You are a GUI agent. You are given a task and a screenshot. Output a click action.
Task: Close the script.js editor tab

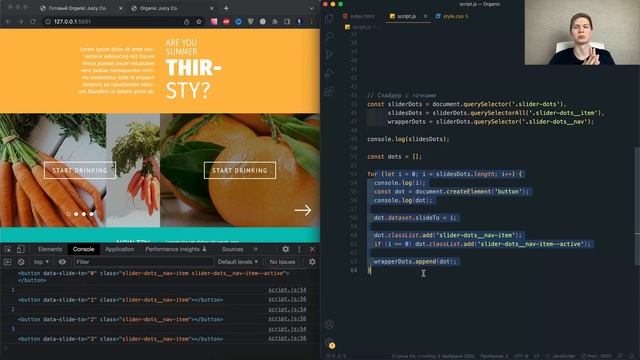425,16
